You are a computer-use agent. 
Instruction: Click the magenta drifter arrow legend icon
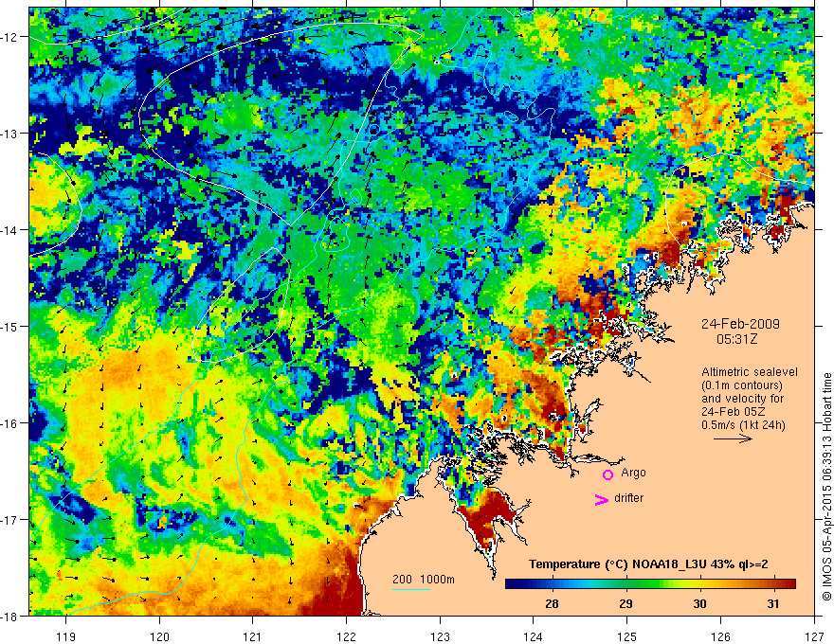coord(601,500)
